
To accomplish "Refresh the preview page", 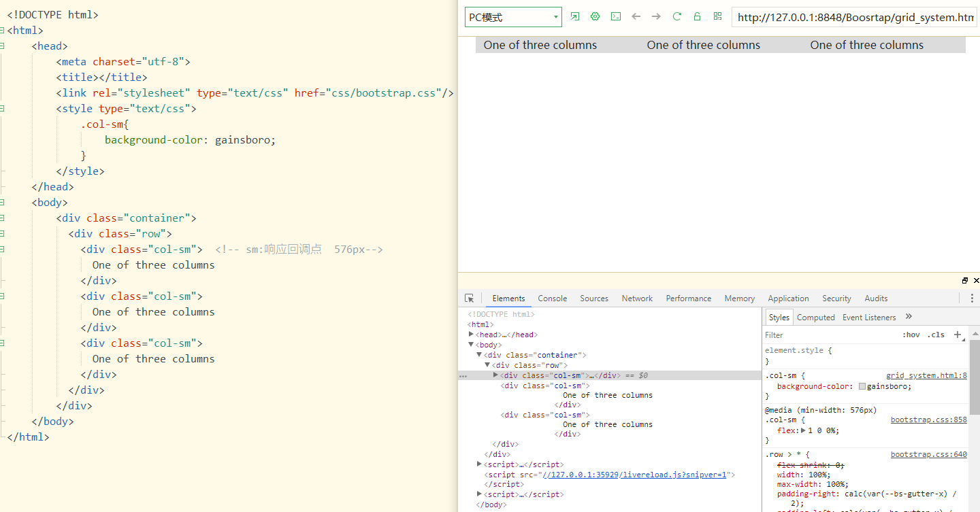I will (677, 17).
